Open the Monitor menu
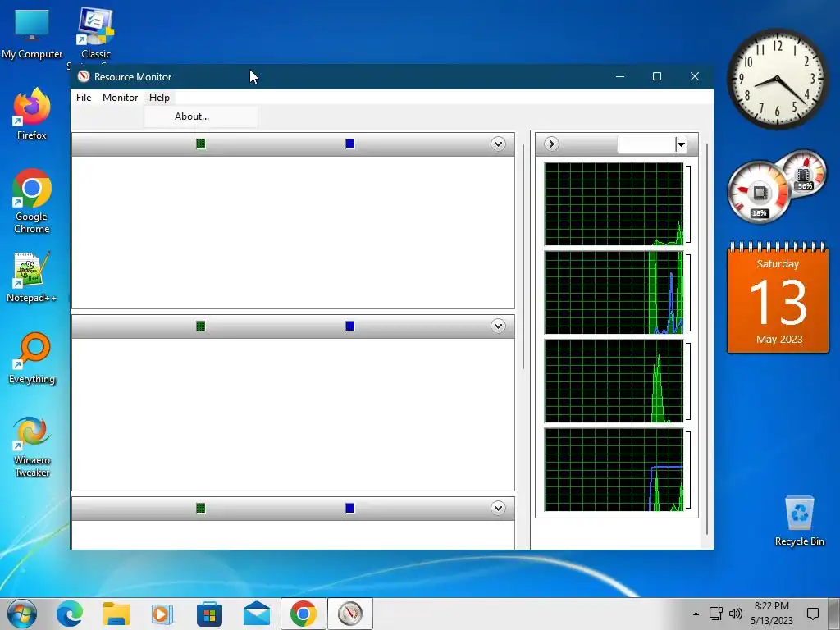Image resolution: width=840 pixels, height=630 pixels. (x=120, y=98)
